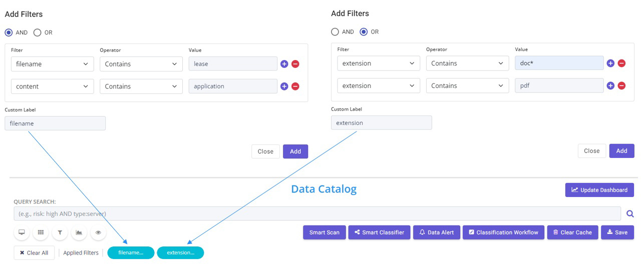Image resolution: width=644 pixels, height=268 pixels.
Task: Choose the OR radio in right panel
Action: pyautogui.click(x=364, y=31)
